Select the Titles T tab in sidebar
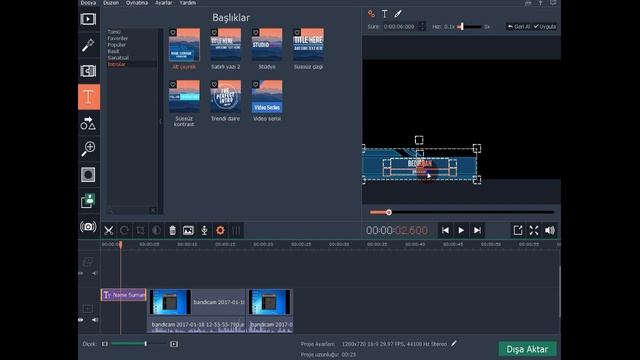 pyautogui.click(x=89, y=97)
